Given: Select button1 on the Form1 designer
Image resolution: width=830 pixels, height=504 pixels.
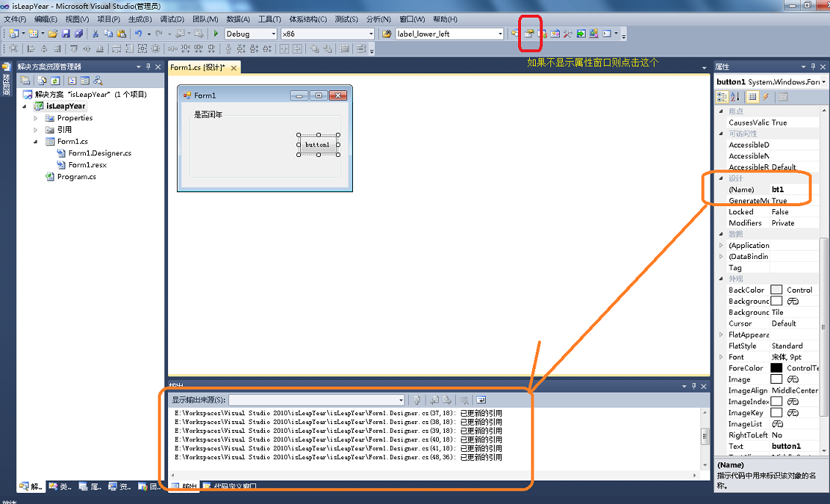Looking at the screenshot, I should 318,145.
